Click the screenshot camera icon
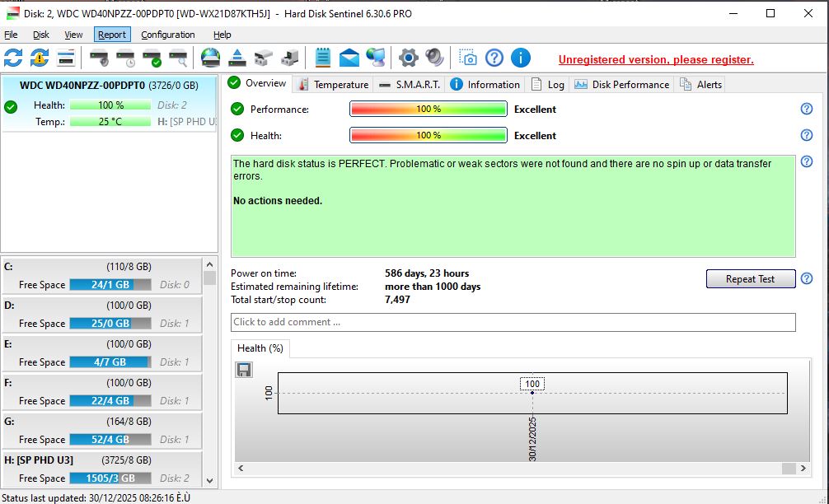Image resolution: width=829 pixels, height=504 pixels. (x=468, y=58)
